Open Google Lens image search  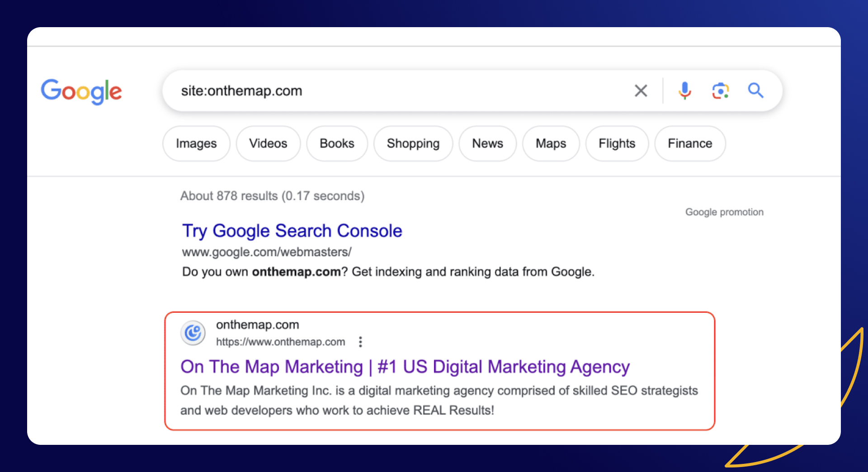[720, 91]
